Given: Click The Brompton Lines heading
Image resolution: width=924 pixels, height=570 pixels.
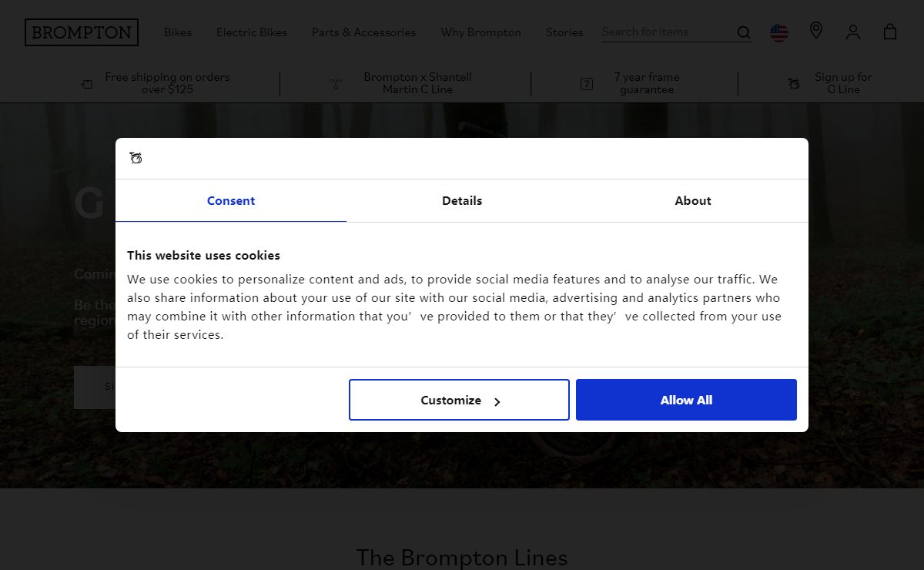Looking at the screenshot, I should [x=462, y=557].
